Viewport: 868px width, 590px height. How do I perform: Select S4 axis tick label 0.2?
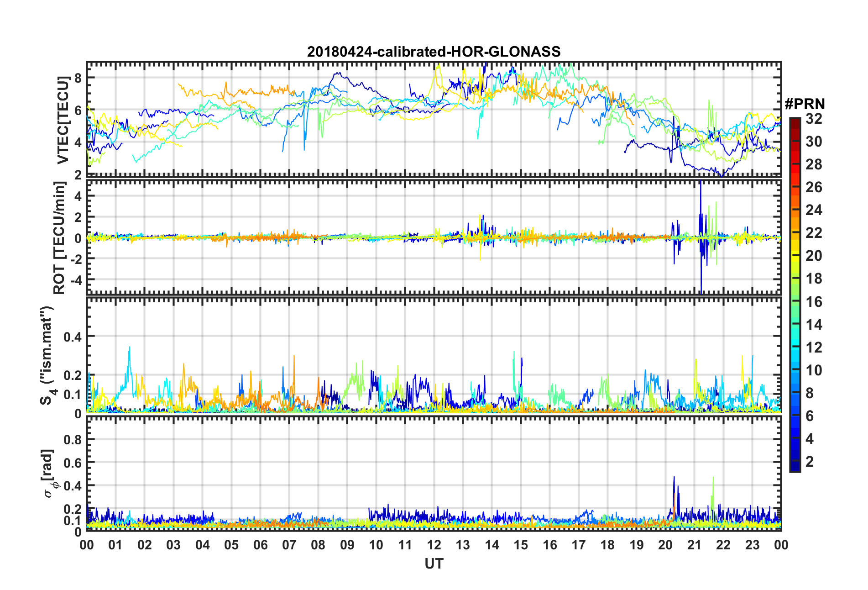pos(73,376)
